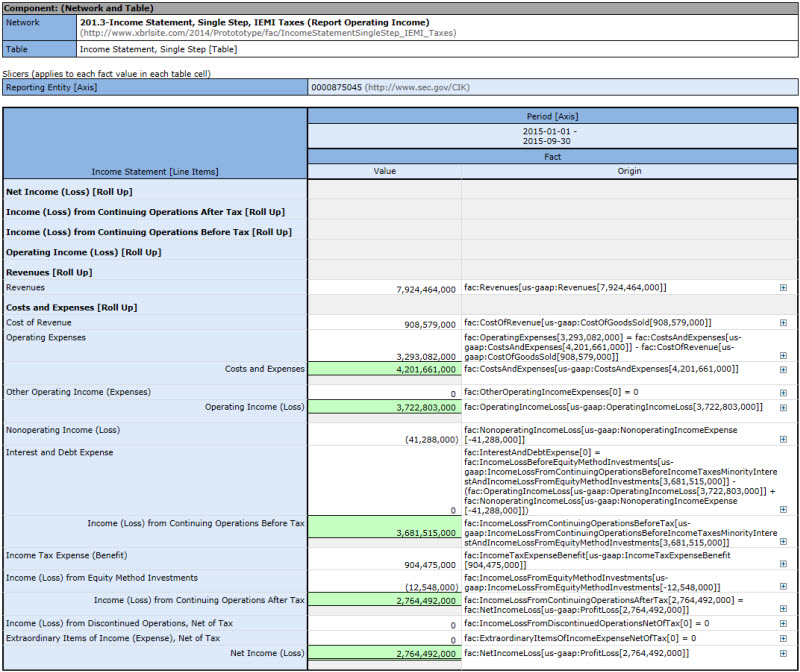This screenshot has height=672, width=800.
Task: Expand Extraordinary Items origin plus icon
Action: (x=783, y=638)
